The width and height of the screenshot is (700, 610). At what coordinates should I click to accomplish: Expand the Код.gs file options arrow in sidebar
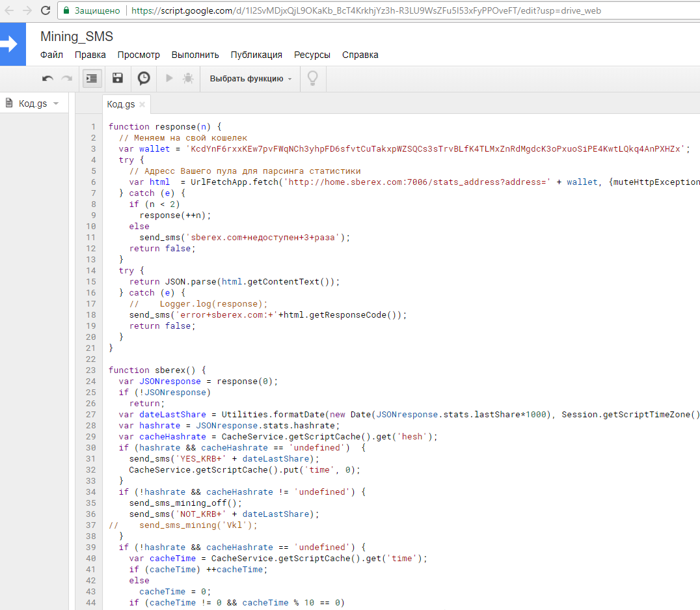[56, 104]
